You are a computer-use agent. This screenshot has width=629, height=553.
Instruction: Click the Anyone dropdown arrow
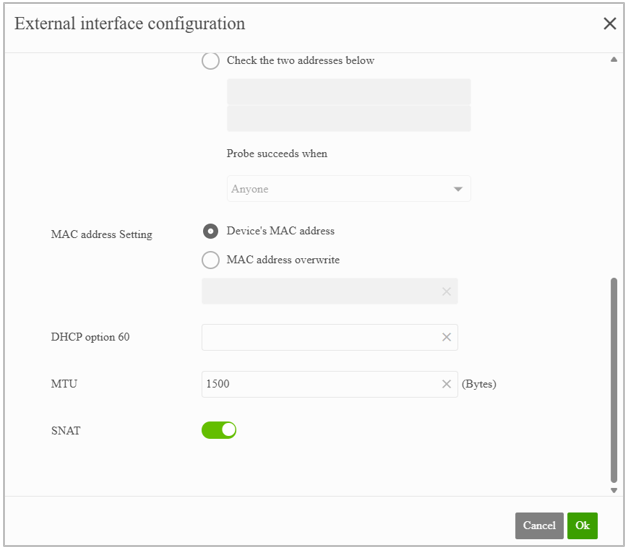pos(458,189)
